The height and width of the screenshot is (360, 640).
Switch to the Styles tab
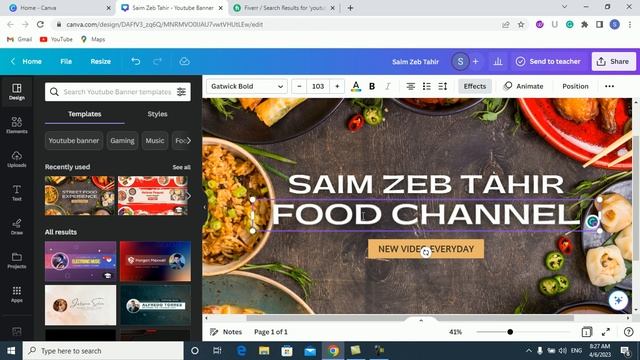click(157, 114)
